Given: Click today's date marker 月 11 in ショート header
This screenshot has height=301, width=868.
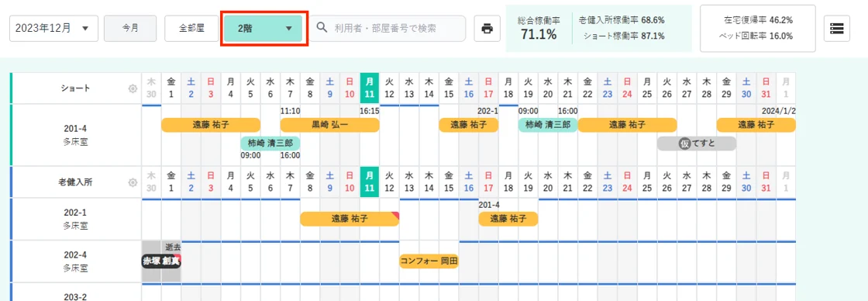Looking at the screenshot, I should point(370,88).
